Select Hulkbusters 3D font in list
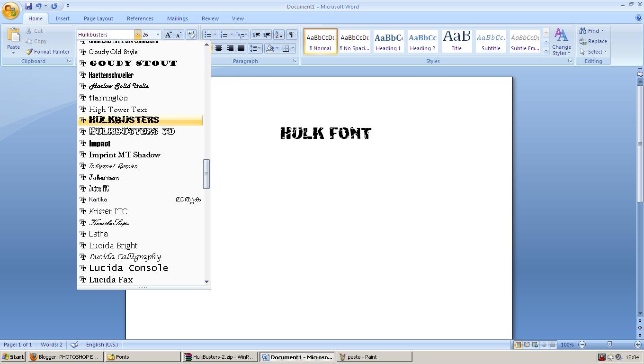 [140, 132]
